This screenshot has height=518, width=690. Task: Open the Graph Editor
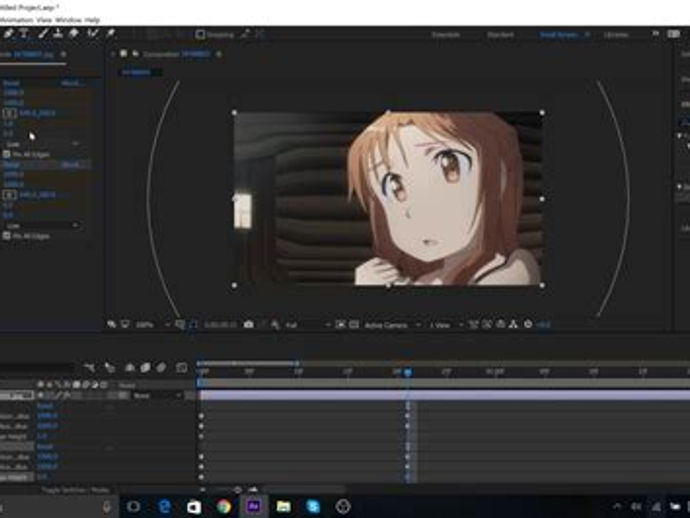coord(181,367)
